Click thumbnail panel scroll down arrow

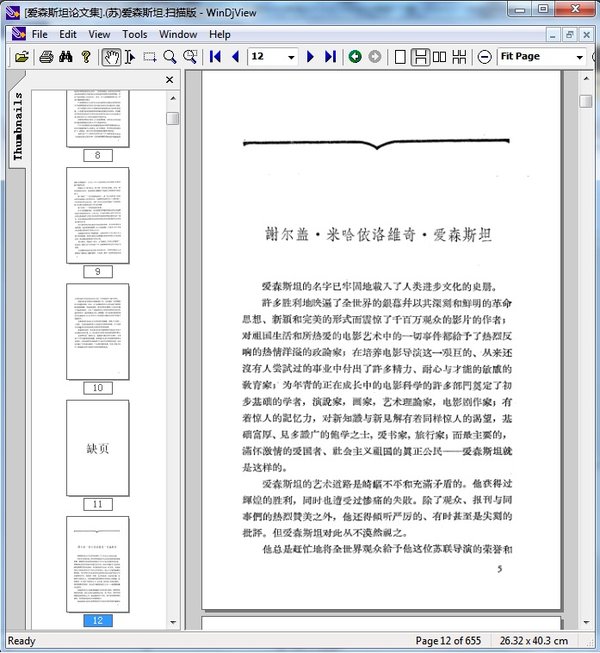click(x=173, y=623)
